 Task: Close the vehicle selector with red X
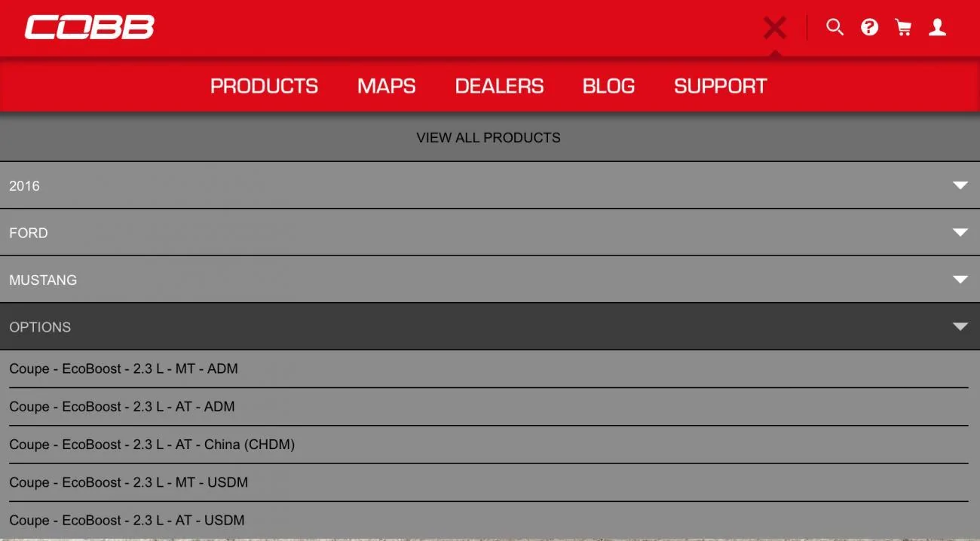pyautogui.click(x=774, y=29)
